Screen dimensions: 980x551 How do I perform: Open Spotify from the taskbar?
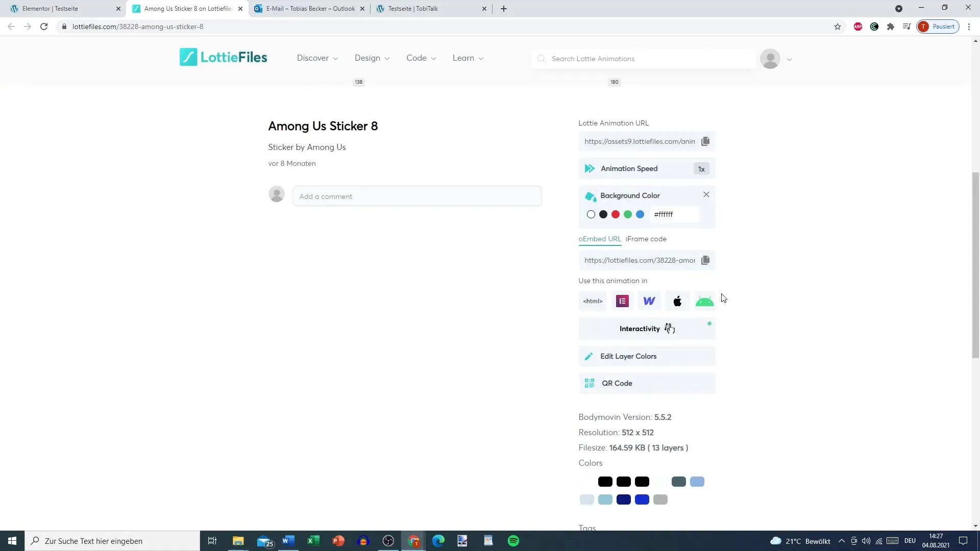513,541
